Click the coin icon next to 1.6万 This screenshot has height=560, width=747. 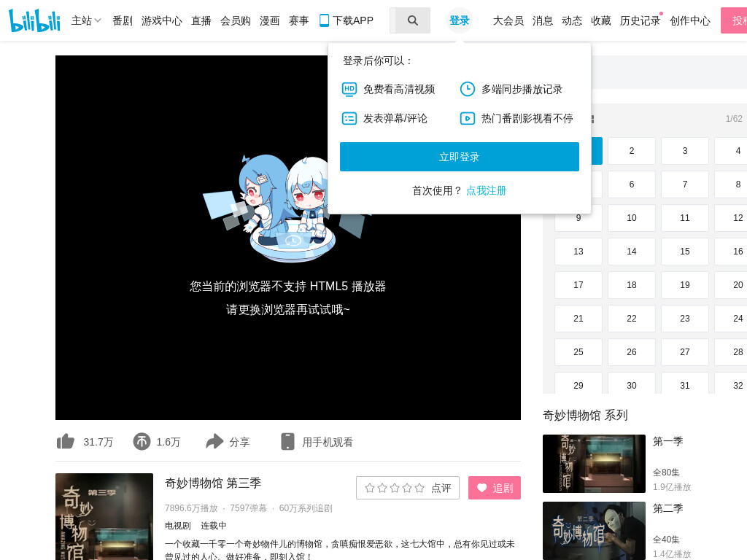[x=142, y=442]
